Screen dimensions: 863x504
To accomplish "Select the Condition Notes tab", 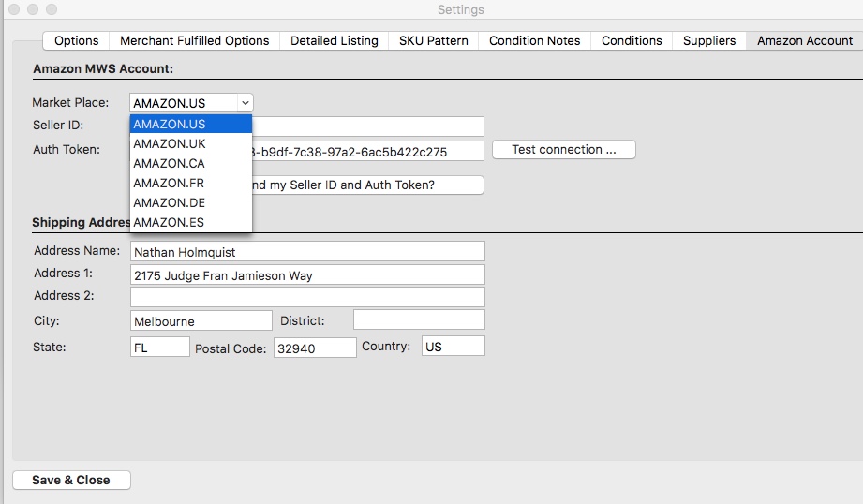I will click(x=534, y=40).
